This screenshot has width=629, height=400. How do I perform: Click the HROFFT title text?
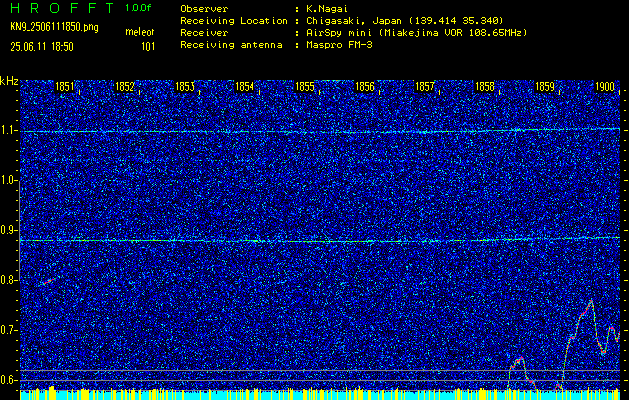61,8
